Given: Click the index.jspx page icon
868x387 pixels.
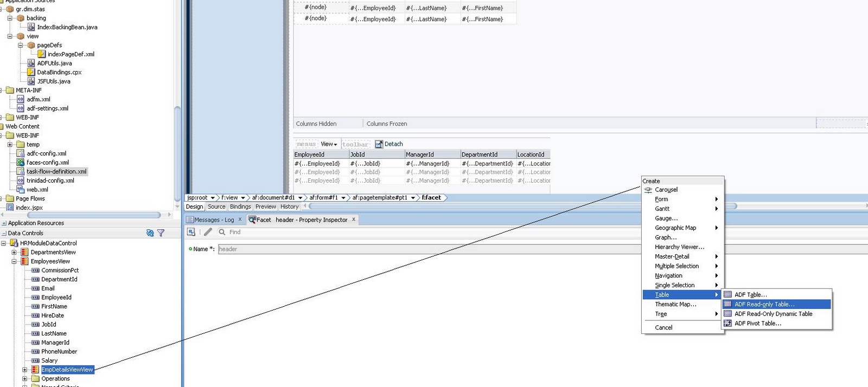Looking at the screenshot, I should (x=10, y=207).
